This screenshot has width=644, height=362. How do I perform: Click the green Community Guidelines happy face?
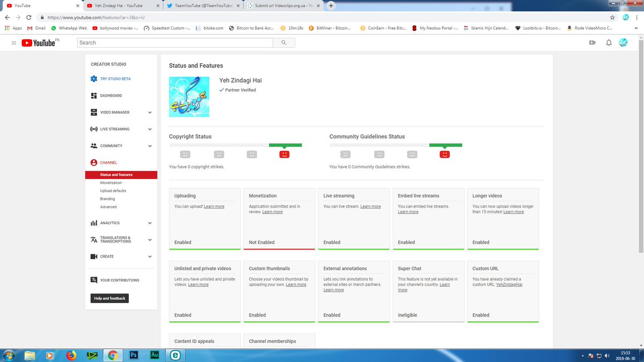[444, 154]
